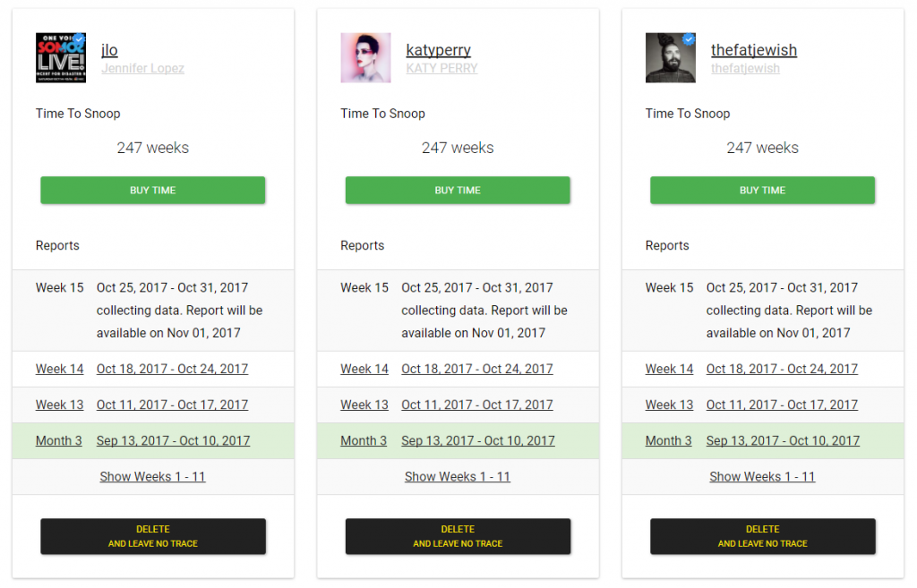917x588 pixels.
Task: Delete thefatjewish and leave no trace
Action: point(762,536)
